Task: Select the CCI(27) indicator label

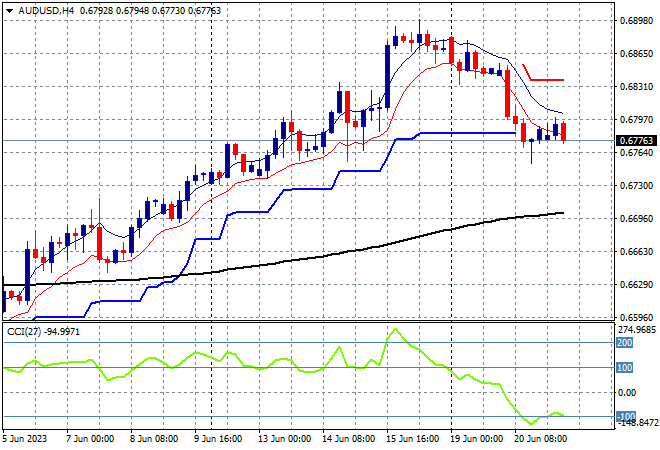Action: (x=24, y=332)
